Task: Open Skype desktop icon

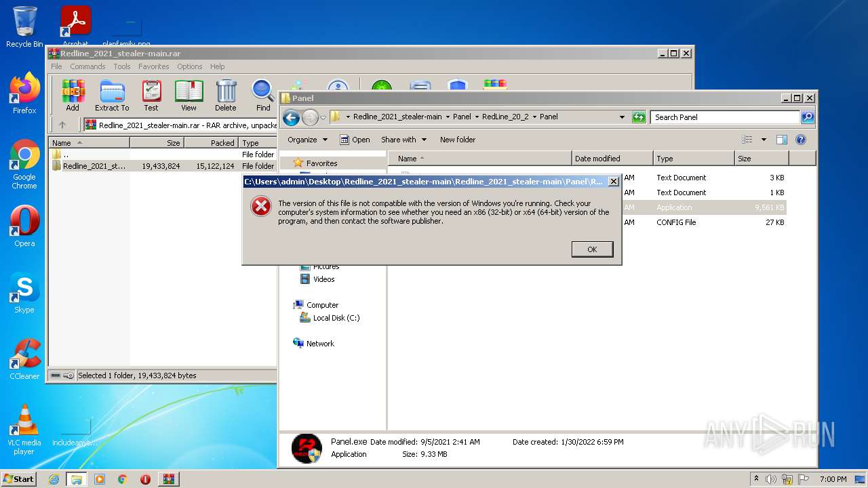Action: tap(24, 293)
